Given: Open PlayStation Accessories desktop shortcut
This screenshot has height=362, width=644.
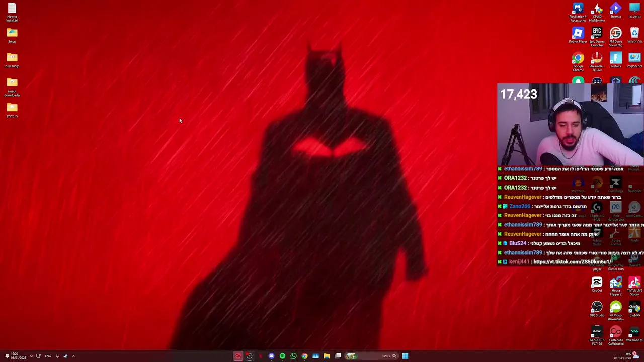Looking at the screenshot, I should (578, 12).
